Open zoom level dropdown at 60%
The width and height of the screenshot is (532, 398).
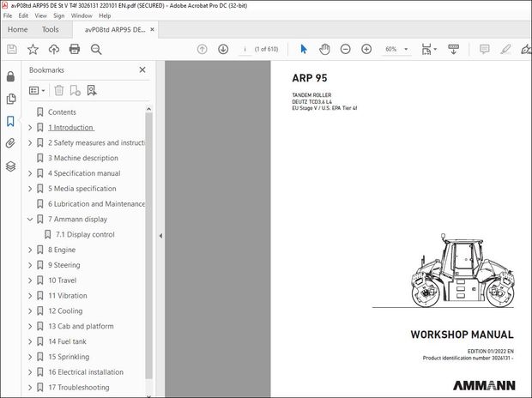[406, 50]
